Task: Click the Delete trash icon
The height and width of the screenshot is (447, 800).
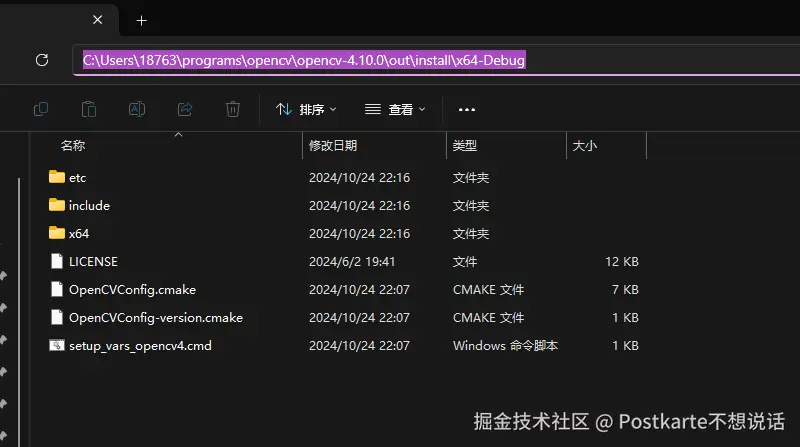Action: [233, 109]
